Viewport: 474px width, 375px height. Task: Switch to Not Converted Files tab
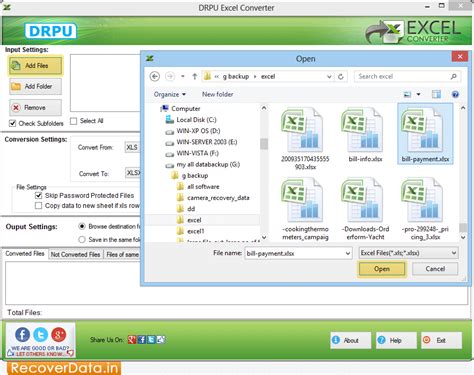click(75, 254)
